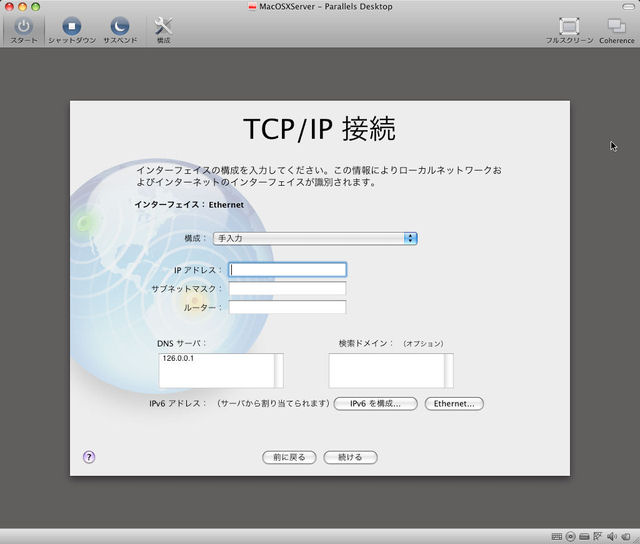Click the green zoom window button
640x544 pixels.
(36, 7)
